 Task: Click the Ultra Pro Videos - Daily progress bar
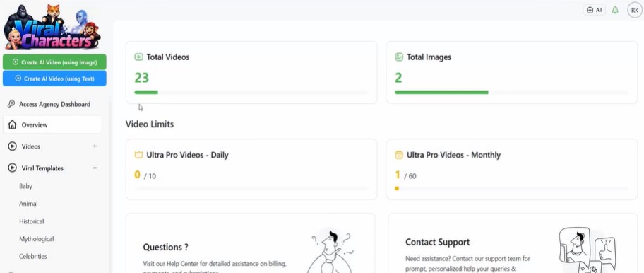tap(251, 189)
